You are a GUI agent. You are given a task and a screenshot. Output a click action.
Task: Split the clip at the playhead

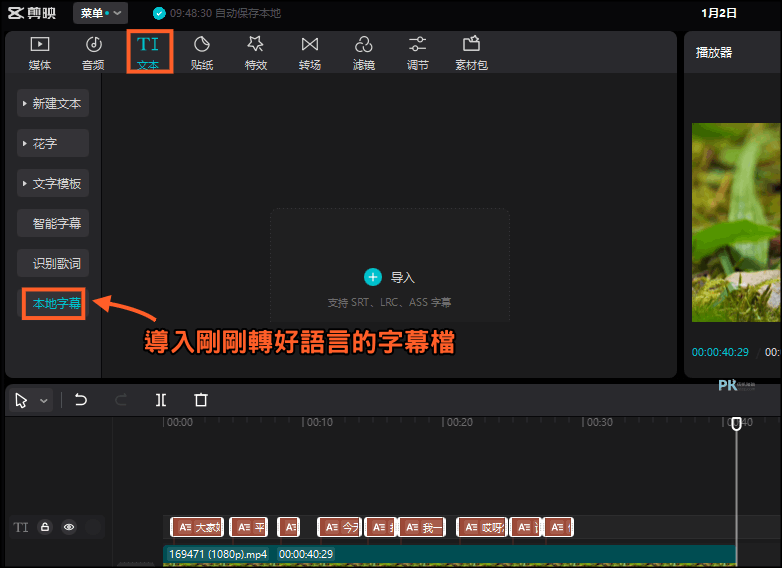(161, 400)
